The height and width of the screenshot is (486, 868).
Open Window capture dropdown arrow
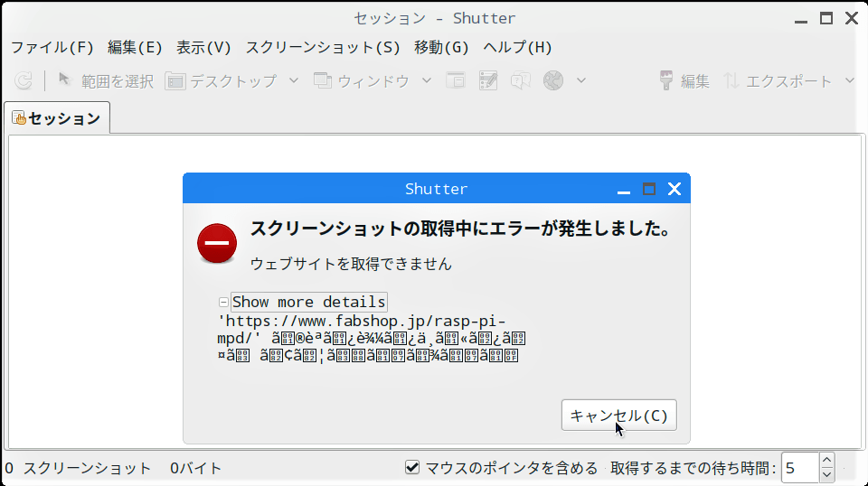(x=426, y=80)
